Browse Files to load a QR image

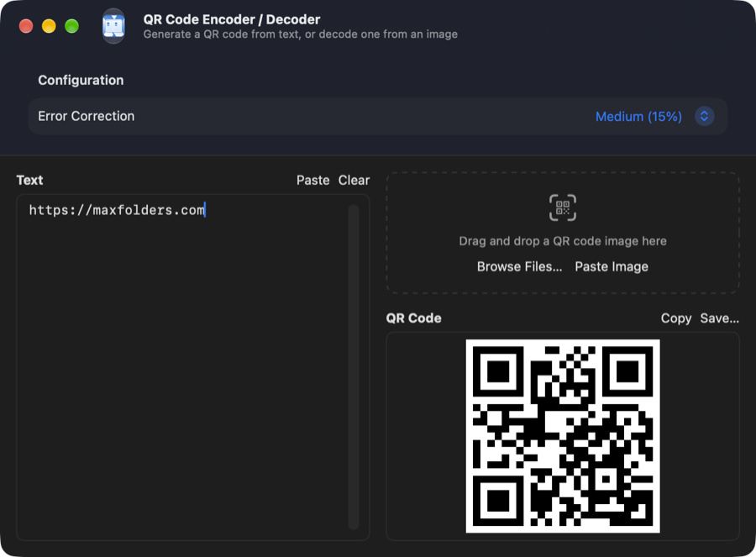click(x=519, y=266)
